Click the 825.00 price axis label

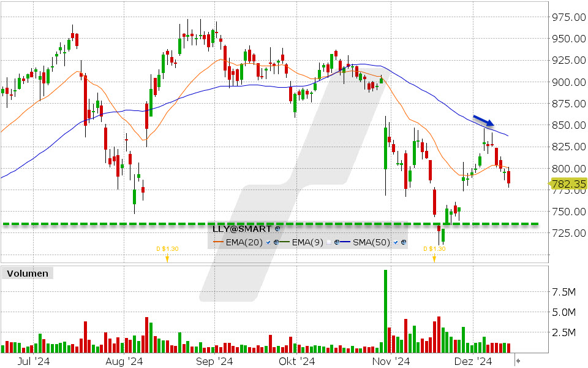[569, 147]
